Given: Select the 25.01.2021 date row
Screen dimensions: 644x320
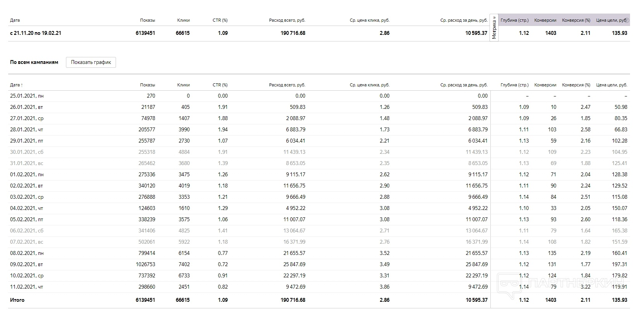Looking at the screenshot, I should (27, 96).
